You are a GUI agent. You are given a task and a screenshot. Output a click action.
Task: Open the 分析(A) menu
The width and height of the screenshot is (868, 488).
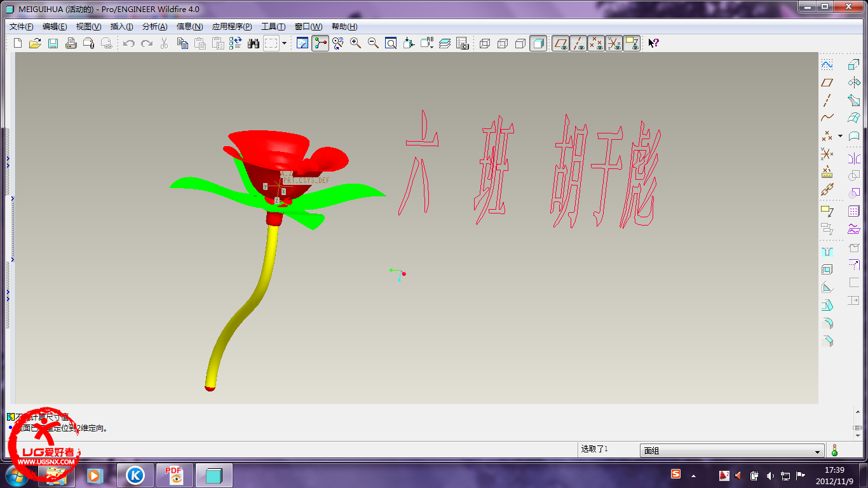155,27
